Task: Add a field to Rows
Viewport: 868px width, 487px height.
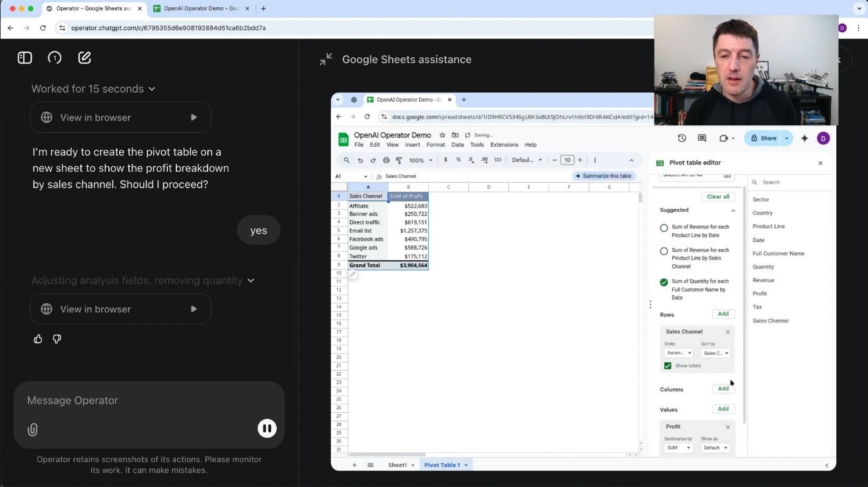Action: [723, 314]
